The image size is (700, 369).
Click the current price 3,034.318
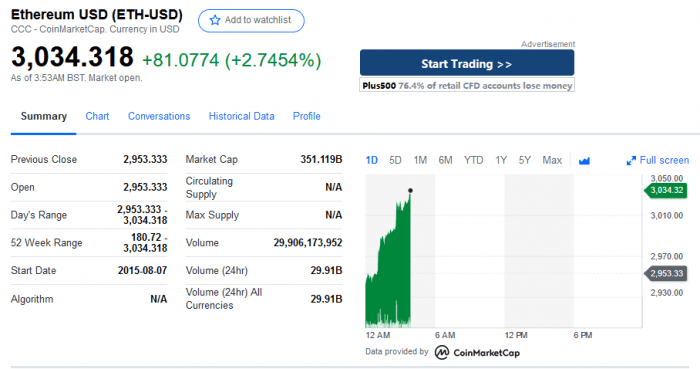coord(72,58)
